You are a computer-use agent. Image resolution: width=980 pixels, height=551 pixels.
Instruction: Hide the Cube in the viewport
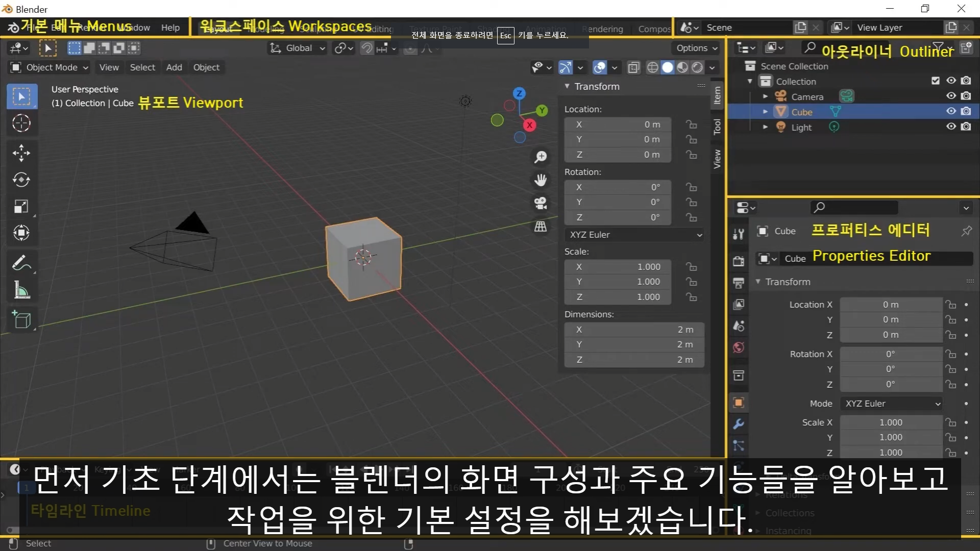951,111
